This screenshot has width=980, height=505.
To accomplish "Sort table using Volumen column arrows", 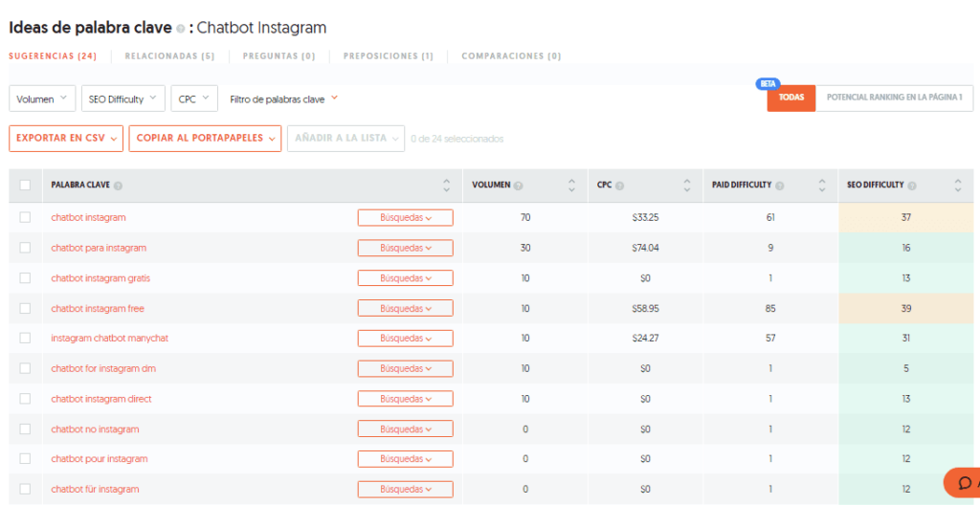I will [572, 186].
